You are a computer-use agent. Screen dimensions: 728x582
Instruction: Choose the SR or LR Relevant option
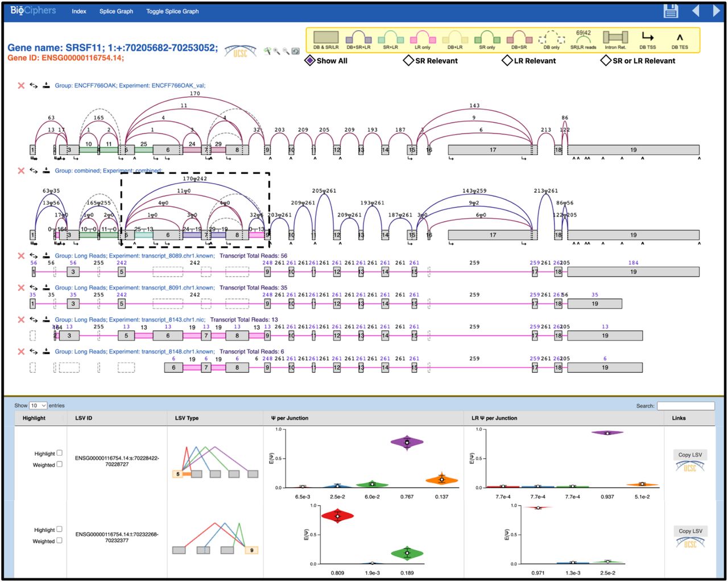[606, 60]
